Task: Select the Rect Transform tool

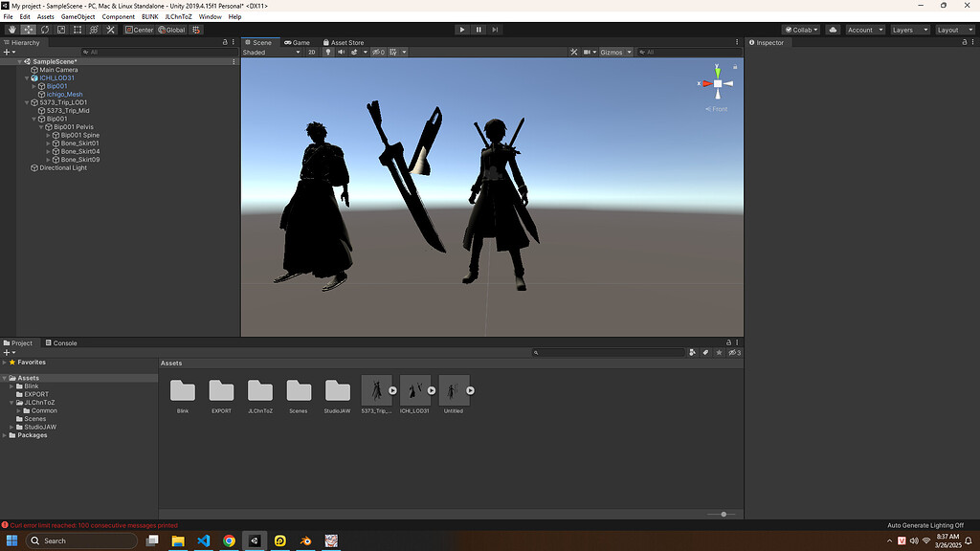Action: (77, 29)
